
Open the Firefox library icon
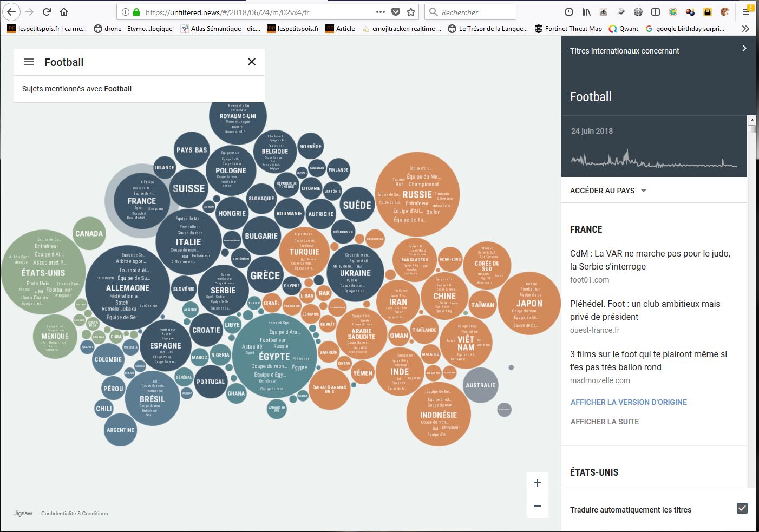[x=586, y=12]
